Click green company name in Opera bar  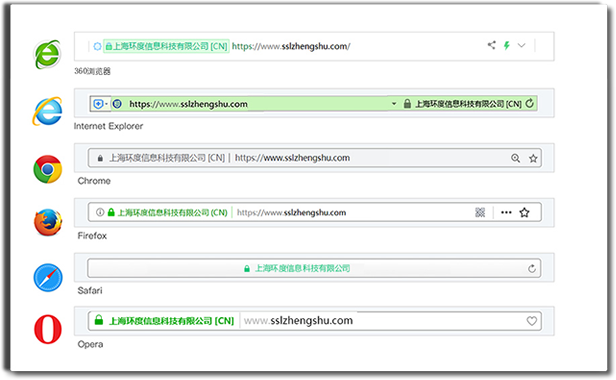pos(171,321)
